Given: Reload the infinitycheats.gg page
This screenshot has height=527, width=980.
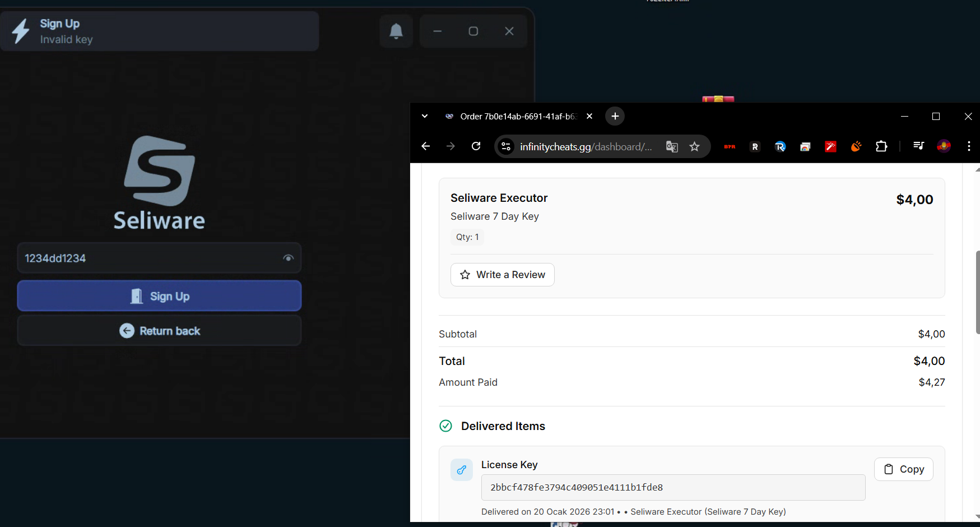Looking at the screenshot, I should click(476, 146).
